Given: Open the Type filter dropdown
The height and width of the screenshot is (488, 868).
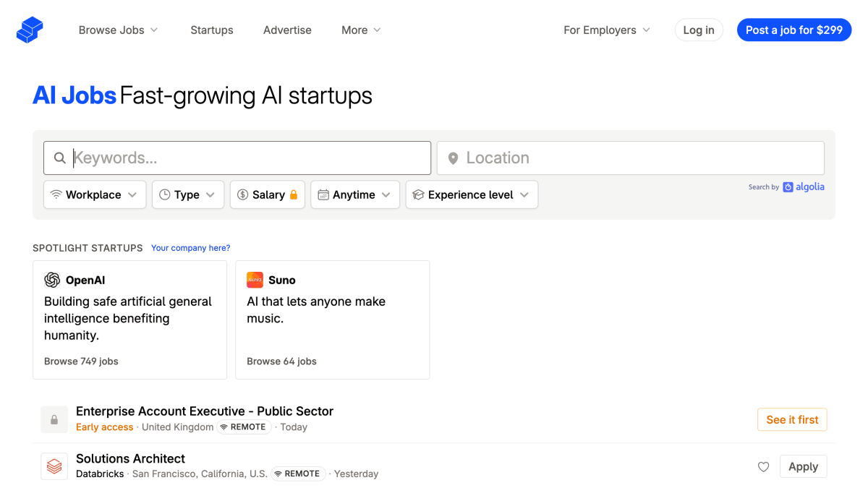Looking at the screenshot, I should 188,194.
